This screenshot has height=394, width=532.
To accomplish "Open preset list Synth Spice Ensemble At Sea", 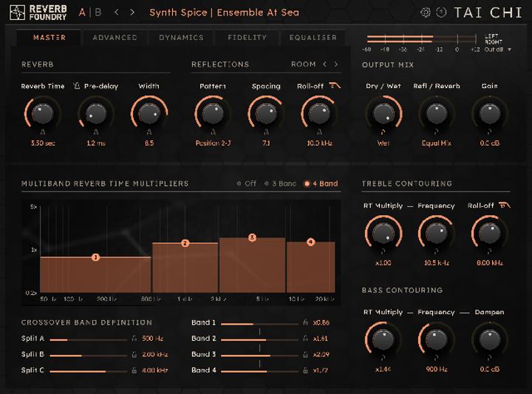I will coord(225,13).
